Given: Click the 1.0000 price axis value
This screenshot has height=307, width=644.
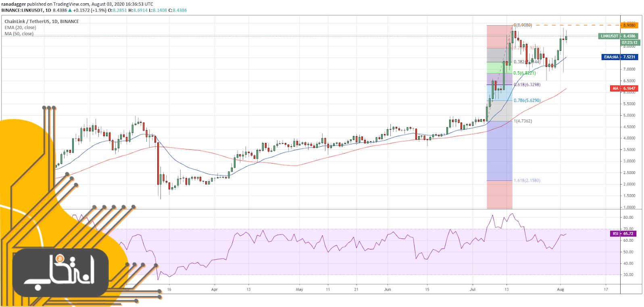Looking at the screenshot, I should point(629,207).
